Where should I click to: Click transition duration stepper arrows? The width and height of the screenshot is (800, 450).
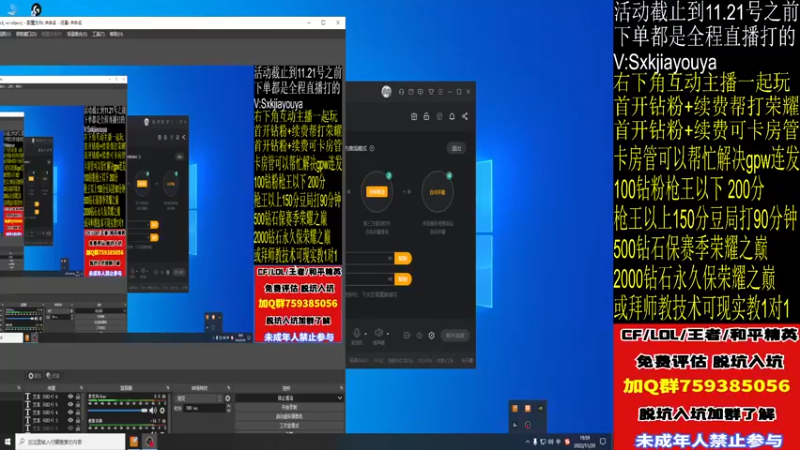(229, 408)
